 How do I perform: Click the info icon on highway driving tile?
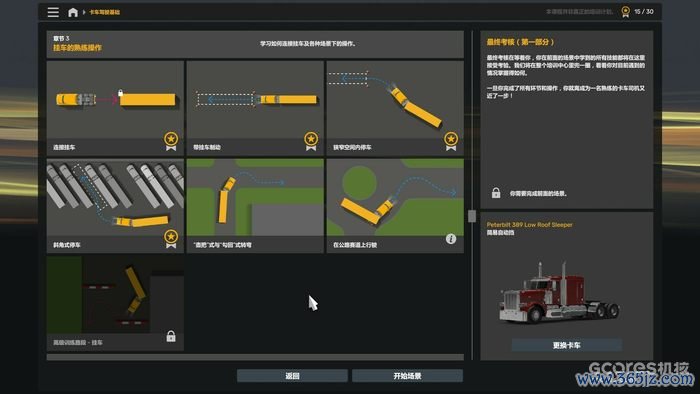click(x=451, y=239)
